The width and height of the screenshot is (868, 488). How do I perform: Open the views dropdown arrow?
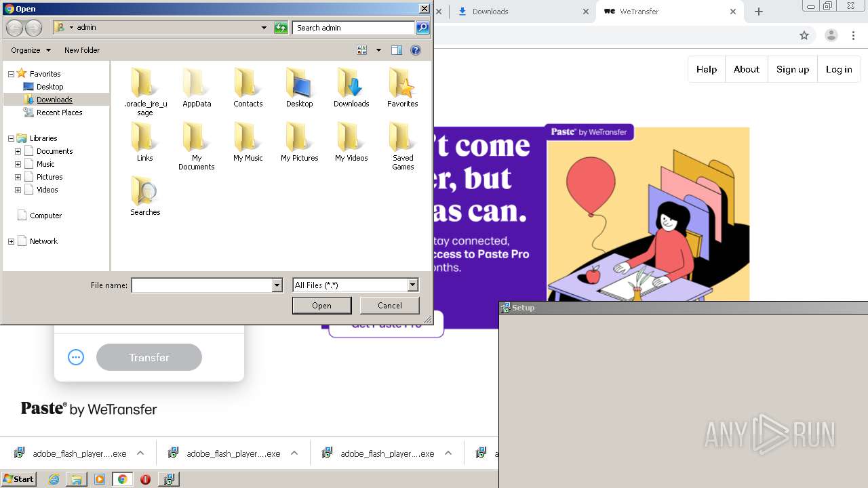point(378,50)
